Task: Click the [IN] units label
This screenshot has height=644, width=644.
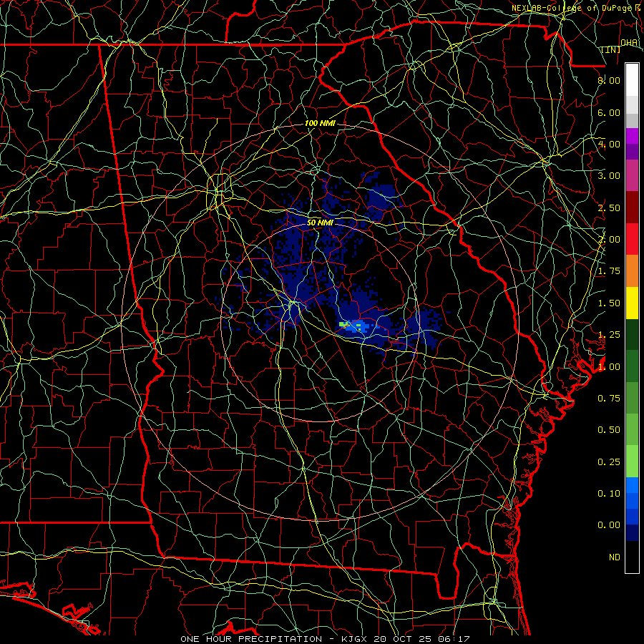Action: click(x=611, y=49)
